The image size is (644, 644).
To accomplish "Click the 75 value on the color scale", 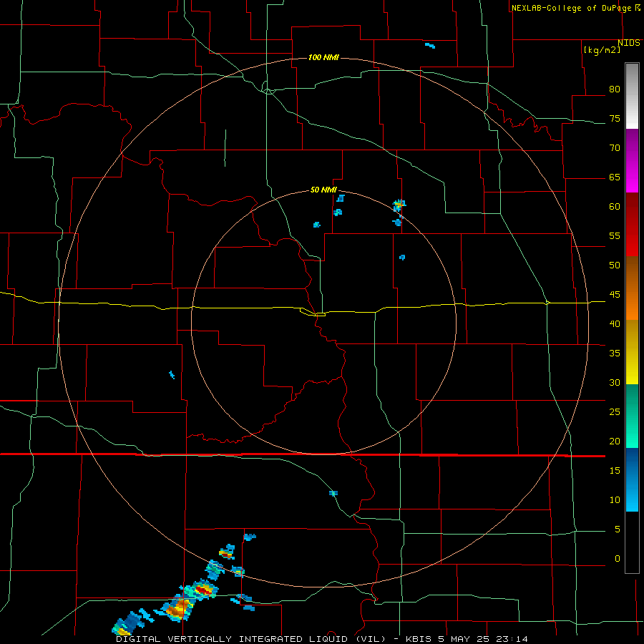I will [x=615, y=118].
